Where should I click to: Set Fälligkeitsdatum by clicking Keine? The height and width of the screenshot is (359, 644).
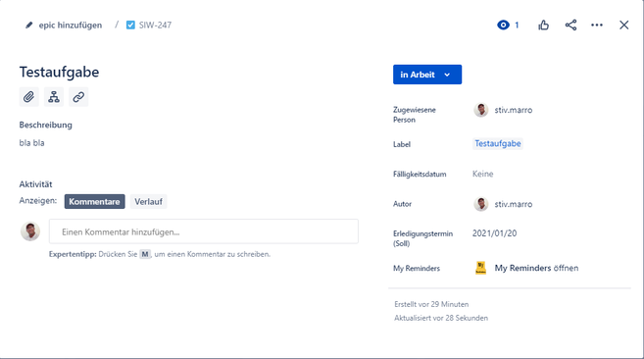(x=482, y=174)
